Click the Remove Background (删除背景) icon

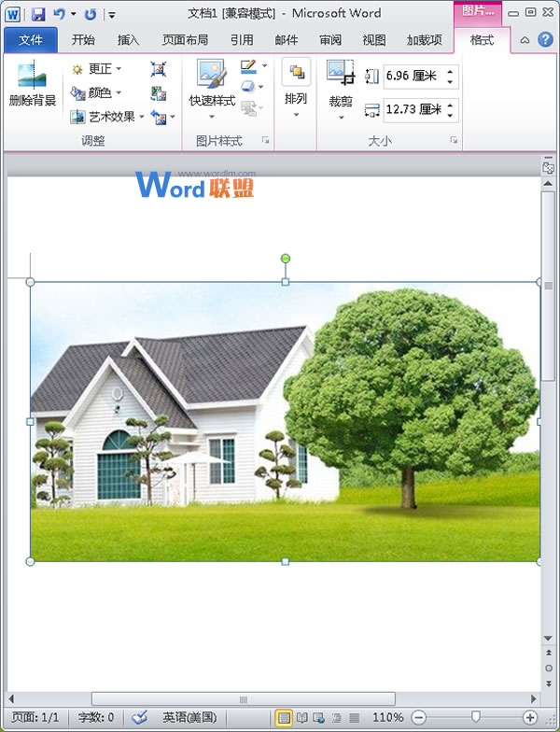point(32,75)
